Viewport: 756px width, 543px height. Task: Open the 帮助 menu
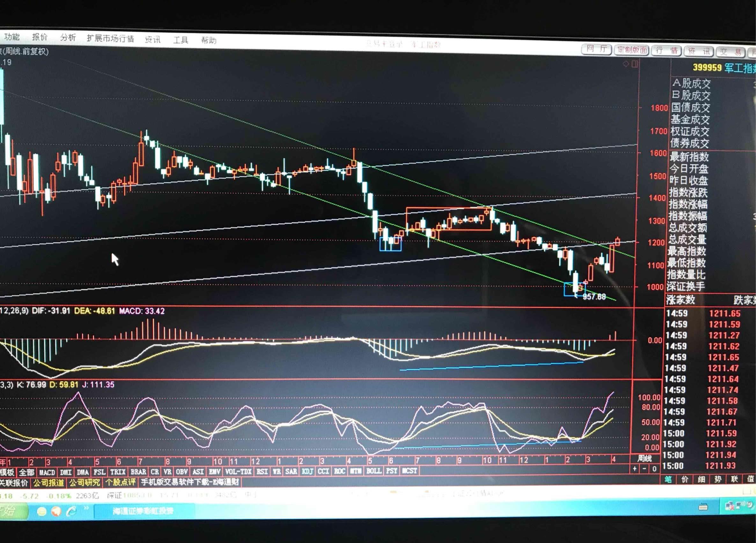pyautogui.click(x=209, y=41)
